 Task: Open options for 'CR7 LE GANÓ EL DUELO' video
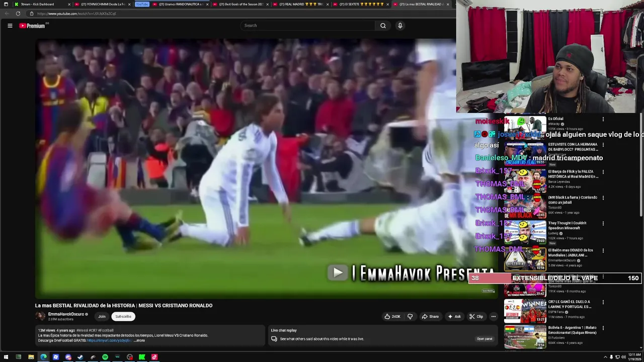tap(603, 302)
